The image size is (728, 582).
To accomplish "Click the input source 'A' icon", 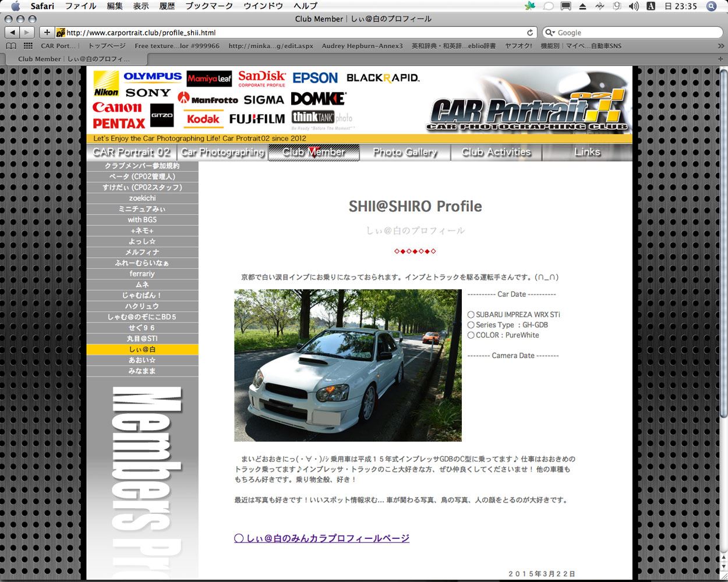I will [651, 6].
